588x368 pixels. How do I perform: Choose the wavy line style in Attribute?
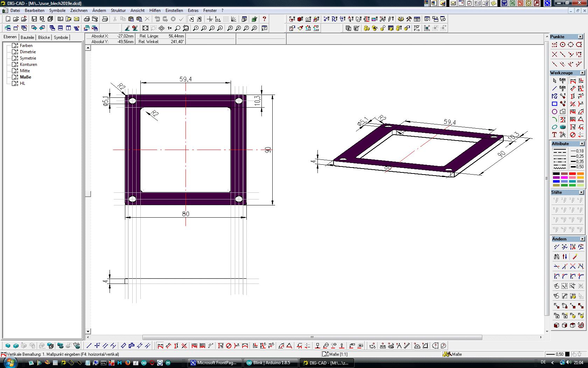[x=560, y=168]
